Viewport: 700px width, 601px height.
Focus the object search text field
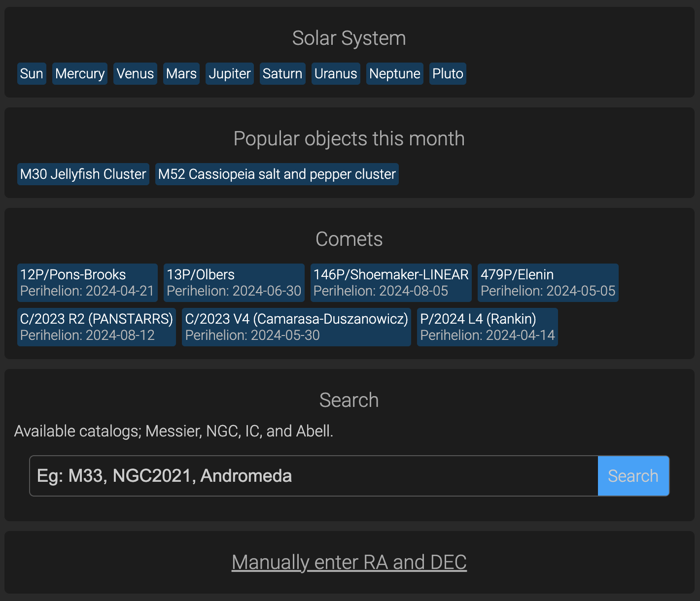coord(314,476)
